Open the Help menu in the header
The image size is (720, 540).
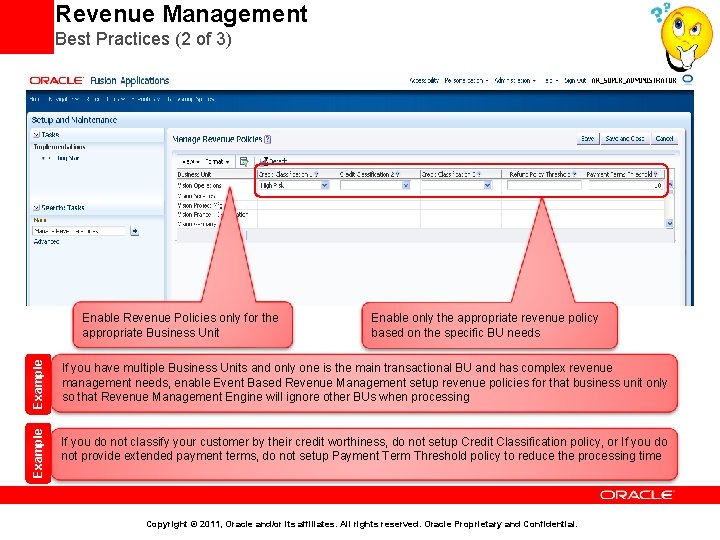551,80
